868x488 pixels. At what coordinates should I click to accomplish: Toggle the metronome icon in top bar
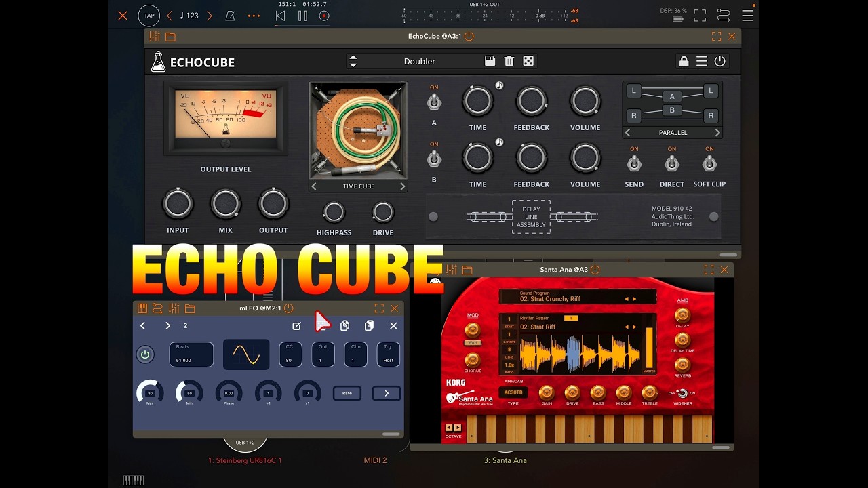click(229, 16)
